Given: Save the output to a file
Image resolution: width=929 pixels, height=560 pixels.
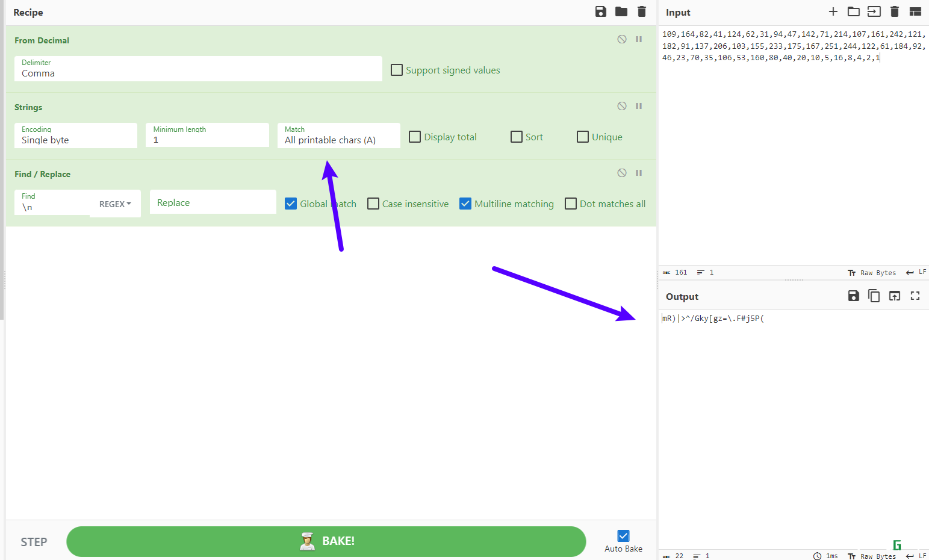Looking at the screenshot, I should pos(853,296).
